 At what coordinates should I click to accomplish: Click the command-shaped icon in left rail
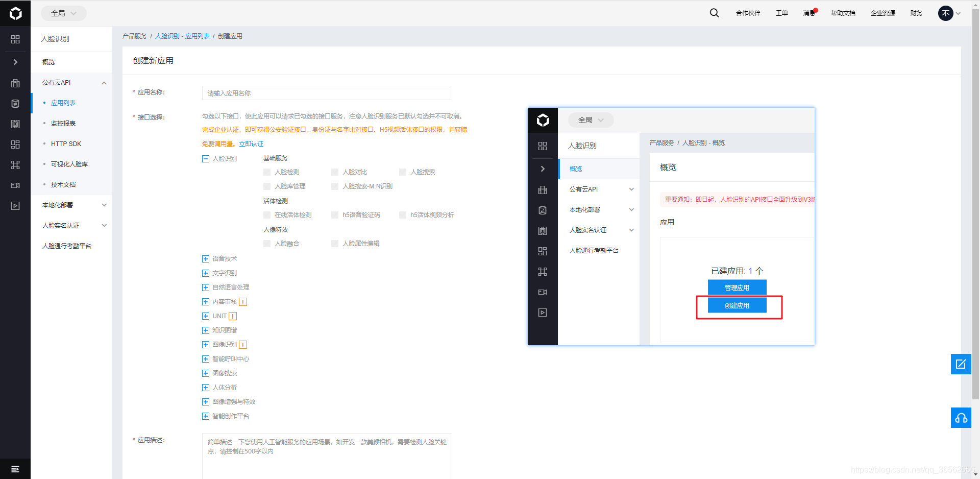click(x=15, y=165)
